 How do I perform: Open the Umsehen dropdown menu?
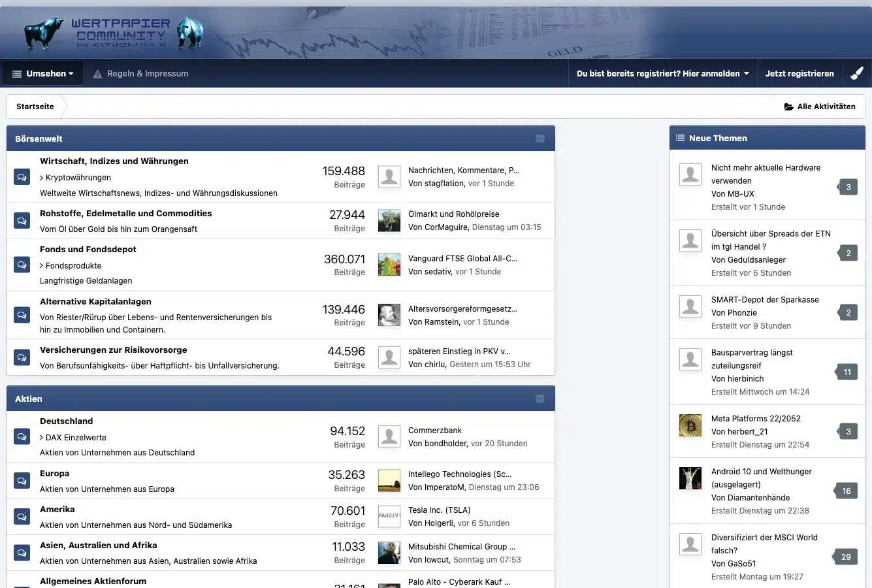(43, 74)
